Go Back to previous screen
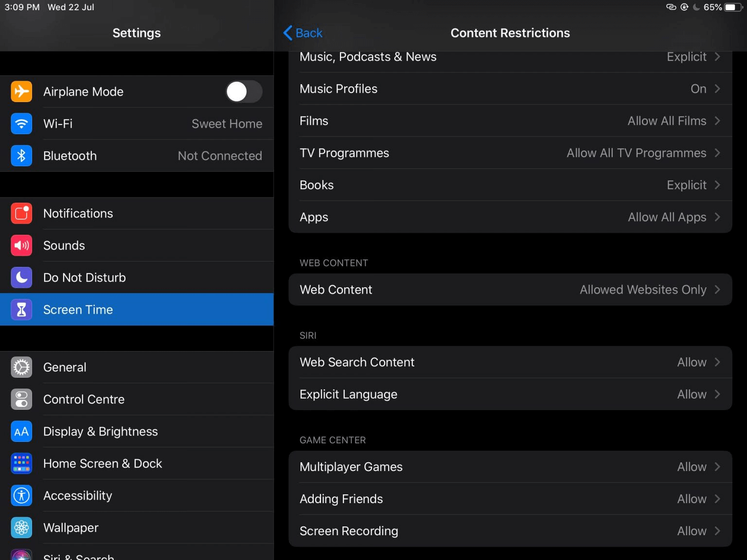 point(303,33)
